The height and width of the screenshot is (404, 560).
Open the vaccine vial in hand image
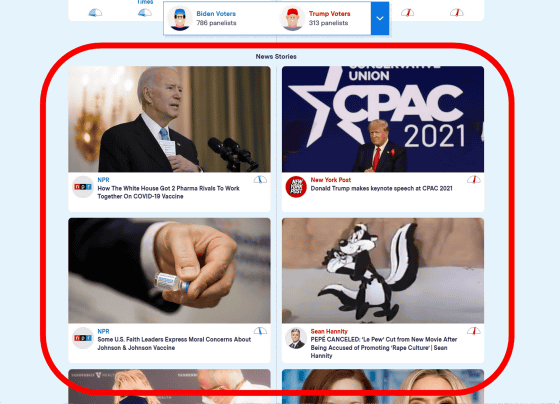169,270
